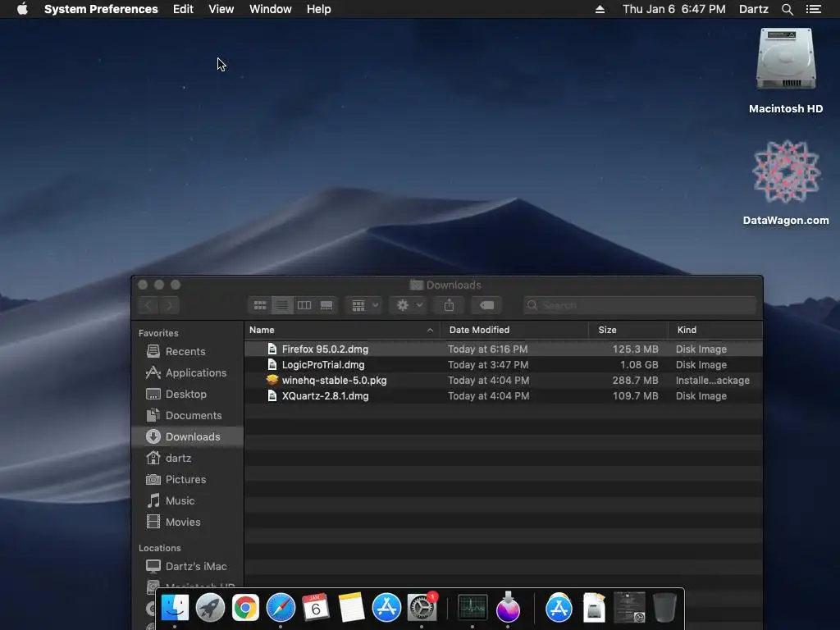840x630 pixels.
Task: Go forward in the Finder window
Action: 169,305
